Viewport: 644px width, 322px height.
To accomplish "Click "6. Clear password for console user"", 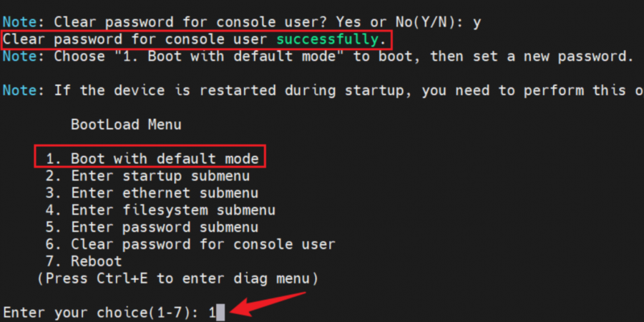I will (190, 245).
